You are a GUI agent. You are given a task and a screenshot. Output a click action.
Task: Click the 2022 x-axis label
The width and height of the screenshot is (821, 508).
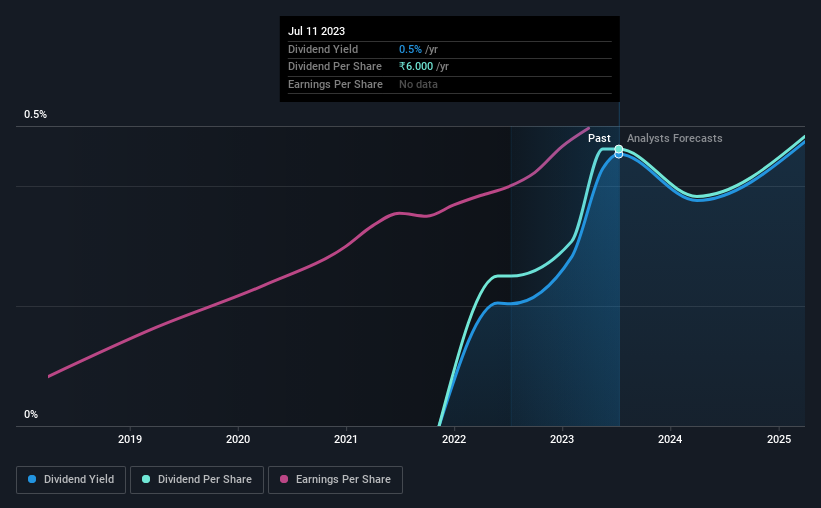click(454, 439)
